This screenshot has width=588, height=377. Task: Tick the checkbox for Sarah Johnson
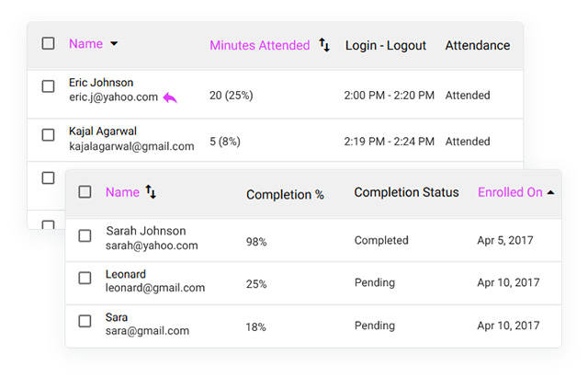pos(85,236)
